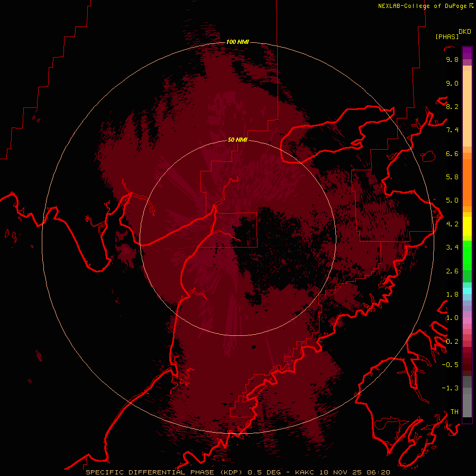Pick the bright green color bar segment
The height and width of the screenshot is (476, 476).
click(x=467, y=255)
